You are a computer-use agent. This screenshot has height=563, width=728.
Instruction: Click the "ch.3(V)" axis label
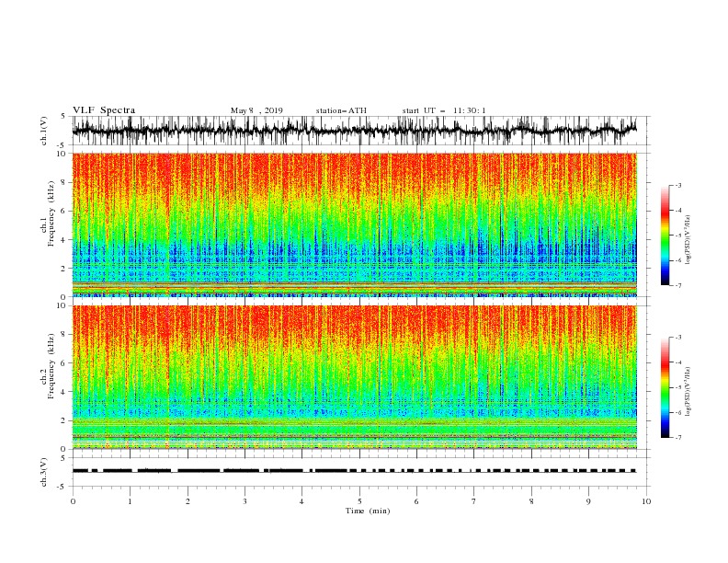[44, 472]
